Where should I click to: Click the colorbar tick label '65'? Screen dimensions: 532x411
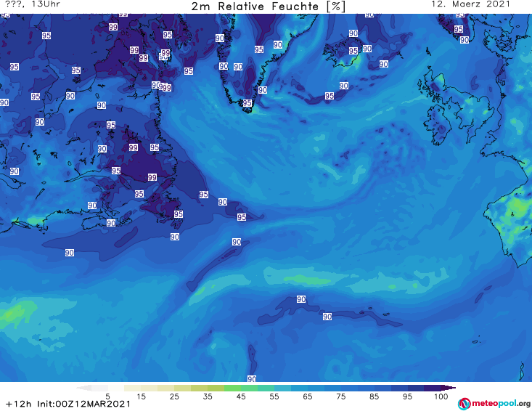(307, 396)
